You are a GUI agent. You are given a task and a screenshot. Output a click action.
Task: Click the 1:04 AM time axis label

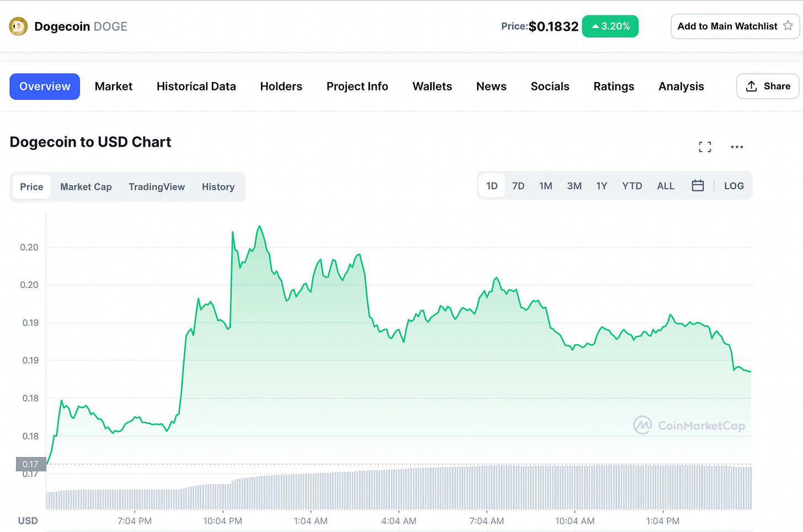pyautogui.click(x=311, y=521)
